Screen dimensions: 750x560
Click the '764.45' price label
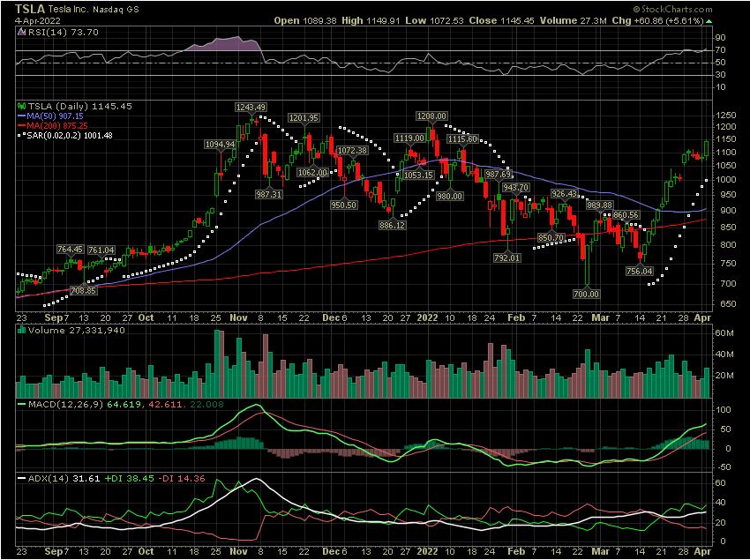pos(70,250)
